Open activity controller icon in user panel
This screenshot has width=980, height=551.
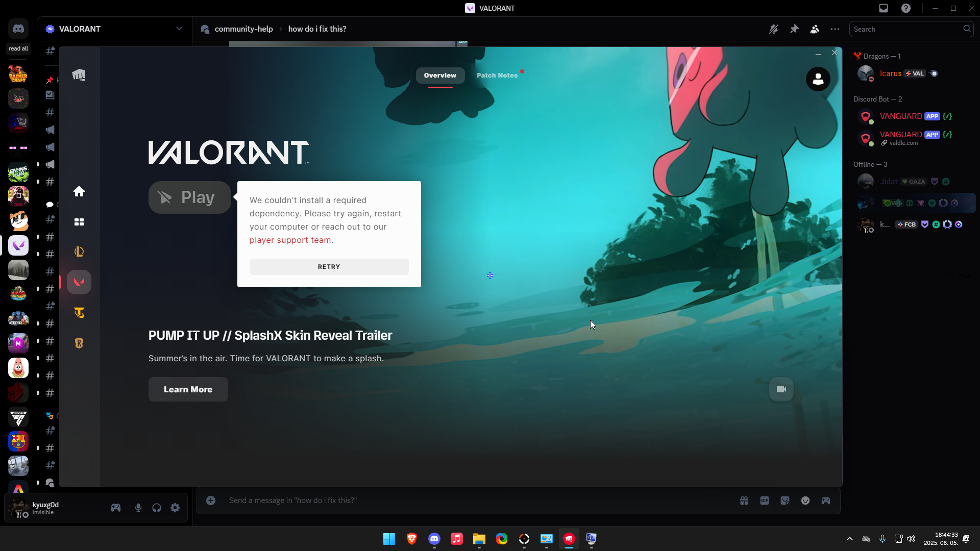116,508
